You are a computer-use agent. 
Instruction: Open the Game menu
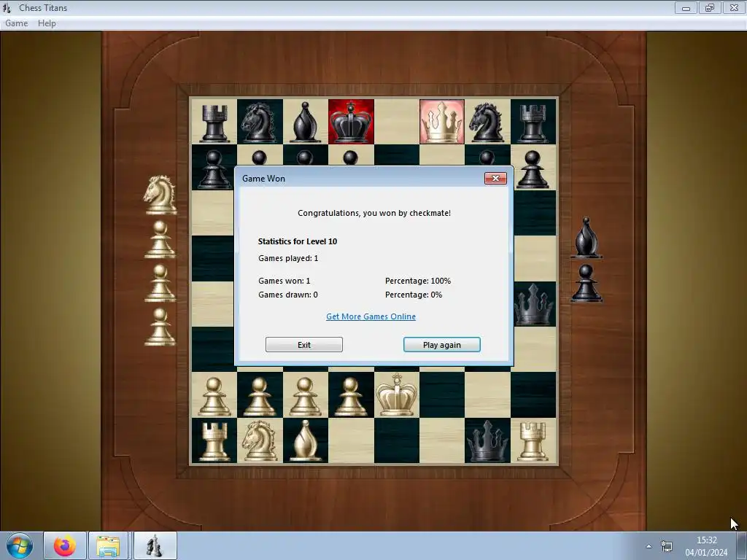[x=16, y=23]
